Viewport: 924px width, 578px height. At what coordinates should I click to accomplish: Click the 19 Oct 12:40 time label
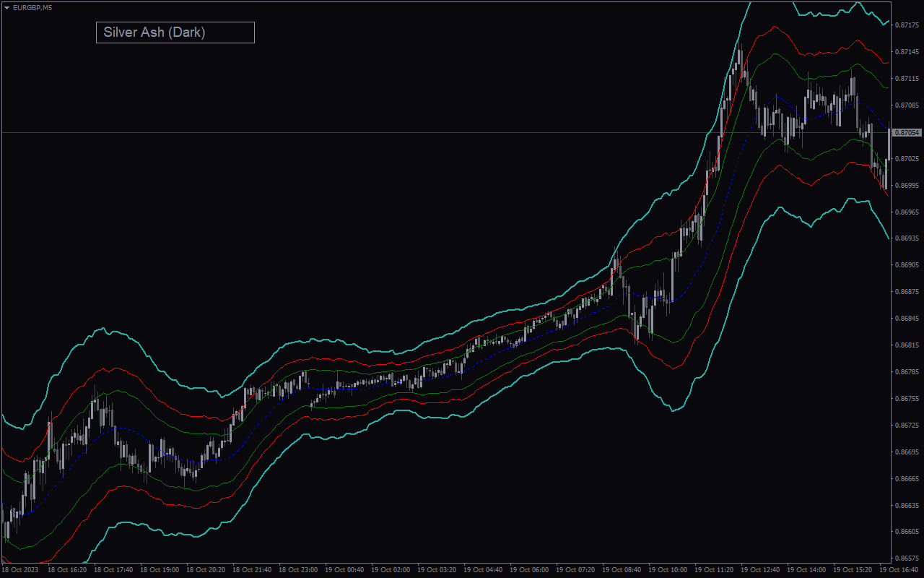pos(760,570)
